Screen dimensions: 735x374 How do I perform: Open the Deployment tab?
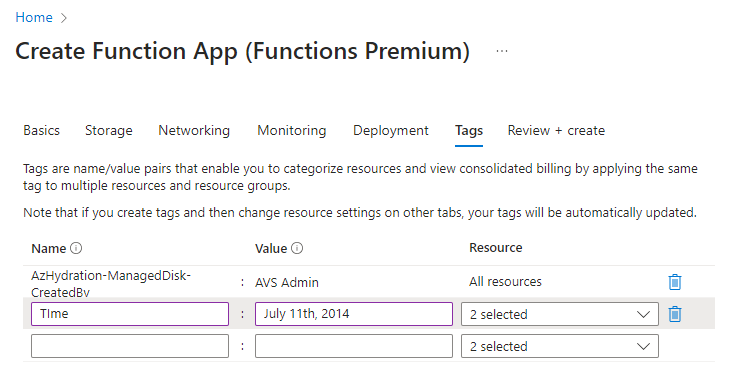391,130
